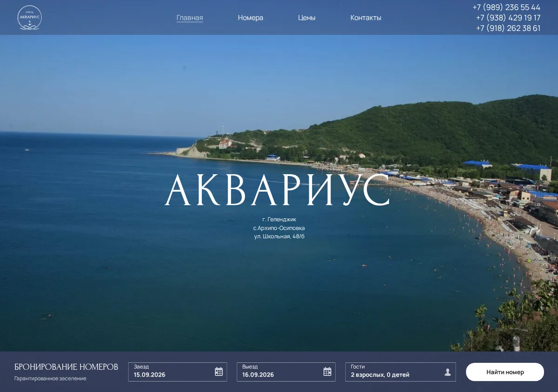The width and height of the screenshot is (558, 392).
Task: Open the Цены menu item
Action: point(306,18)
